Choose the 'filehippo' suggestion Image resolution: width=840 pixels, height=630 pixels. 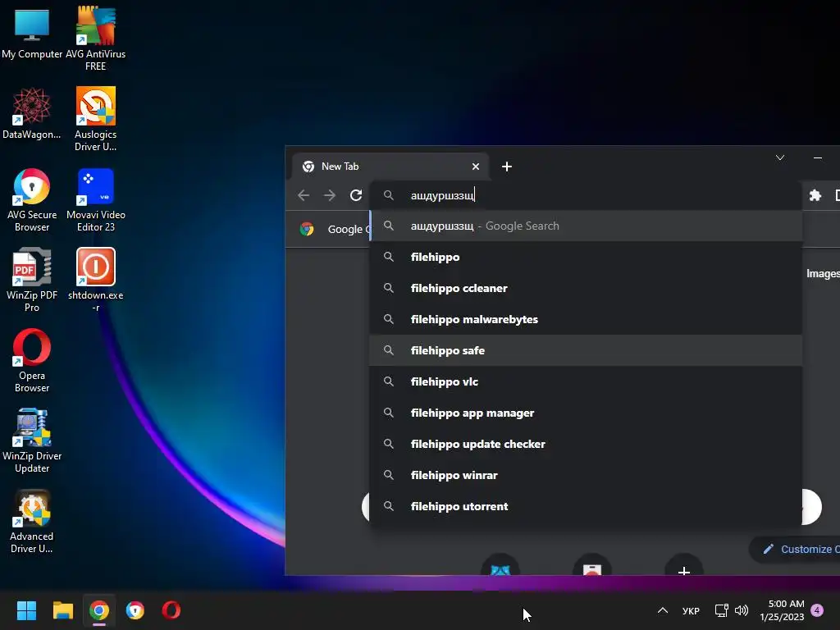click(586, 257)
